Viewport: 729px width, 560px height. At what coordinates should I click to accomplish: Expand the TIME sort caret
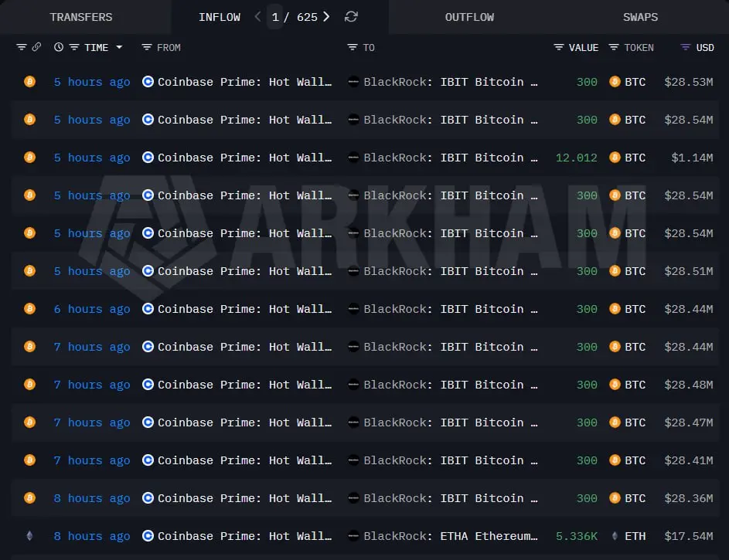[119, 47]
